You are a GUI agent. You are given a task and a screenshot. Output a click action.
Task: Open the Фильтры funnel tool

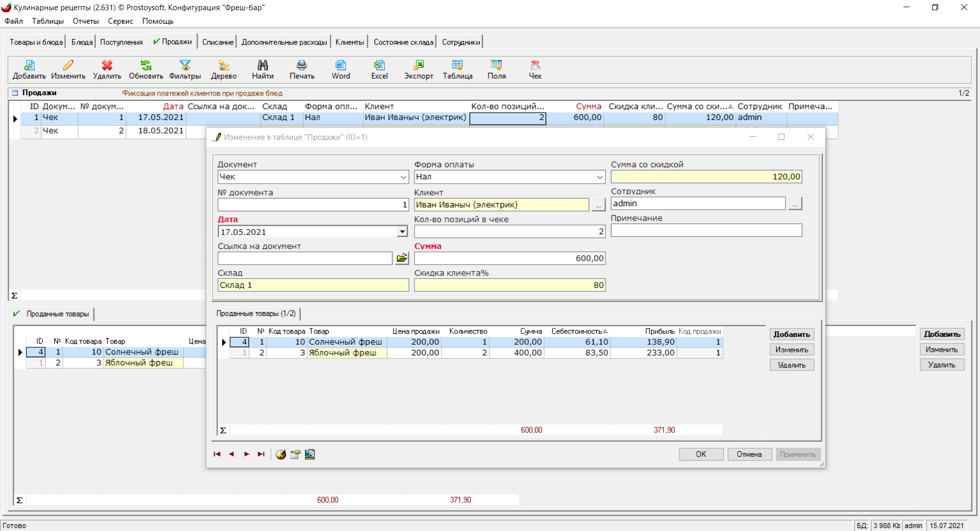pyautogui.click(x=185, y=69)
